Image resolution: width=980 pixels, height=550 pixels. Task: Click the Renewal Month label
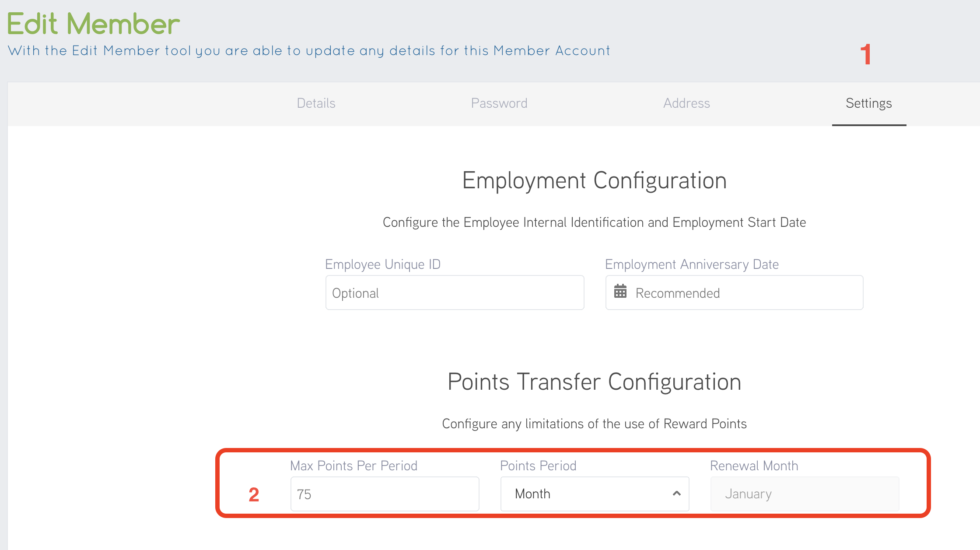753,465
